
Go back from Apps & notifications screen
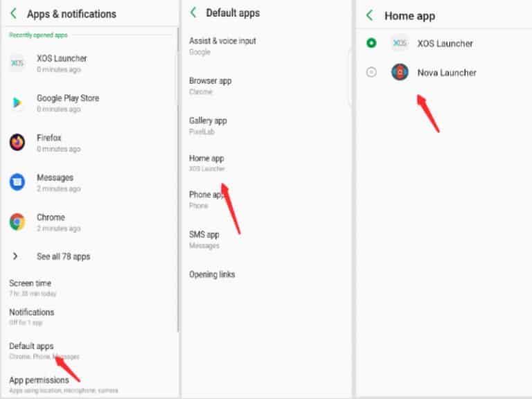click(14, 14)
